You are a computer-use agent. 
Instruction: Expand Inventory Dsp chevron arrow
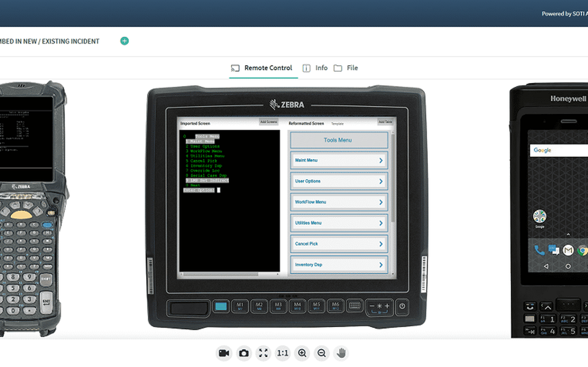pos(381,265)
